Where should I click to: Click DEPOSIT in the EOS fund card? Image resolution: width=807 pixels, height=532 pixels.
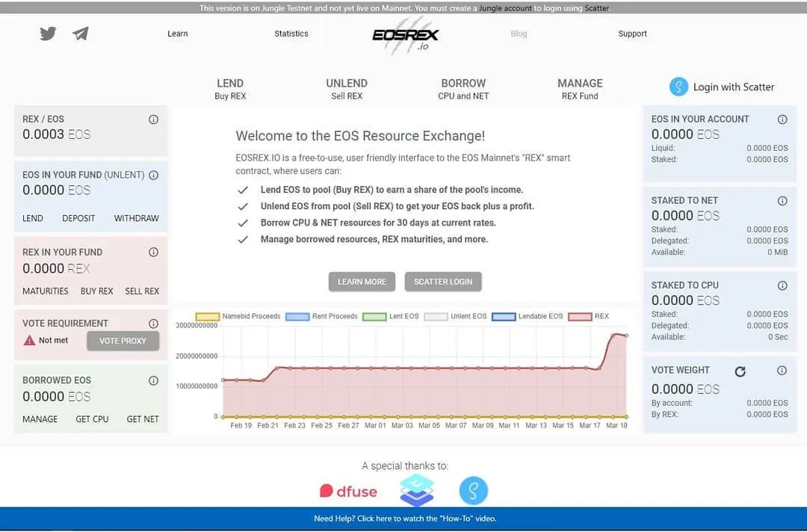[78, 218]
